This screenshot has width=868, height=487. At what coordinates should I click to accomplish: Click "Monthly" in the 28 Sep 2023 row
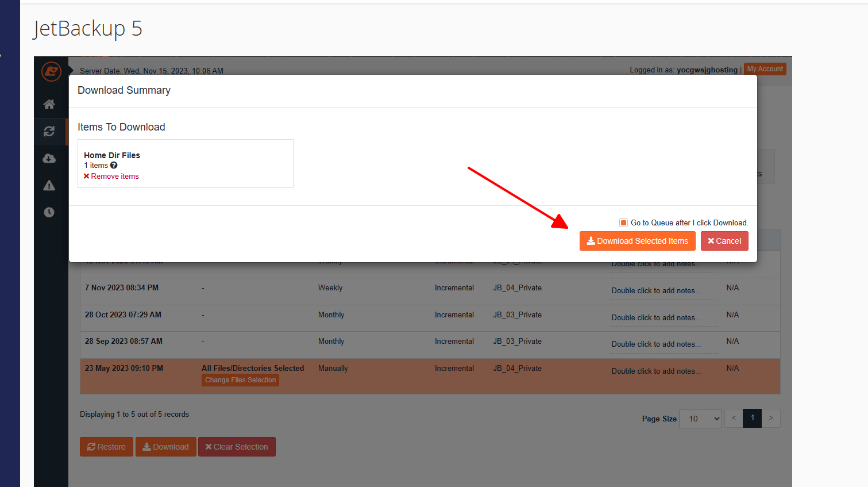pyautogui.click(x=331, y=342)
